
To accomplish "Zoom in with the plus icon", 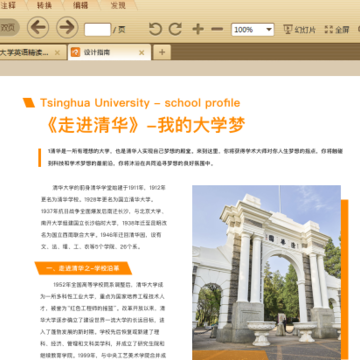I will 198,29.
